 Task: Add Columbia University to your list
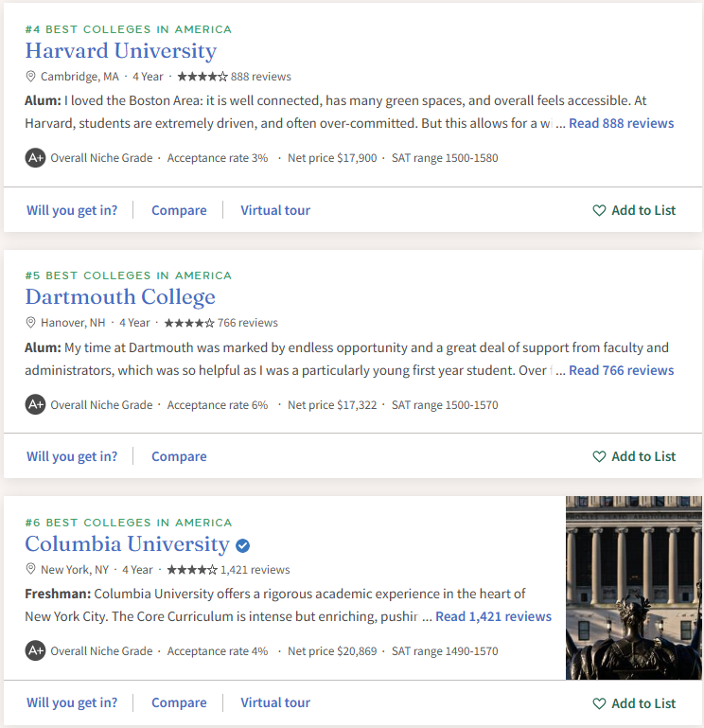click(634, 703)
